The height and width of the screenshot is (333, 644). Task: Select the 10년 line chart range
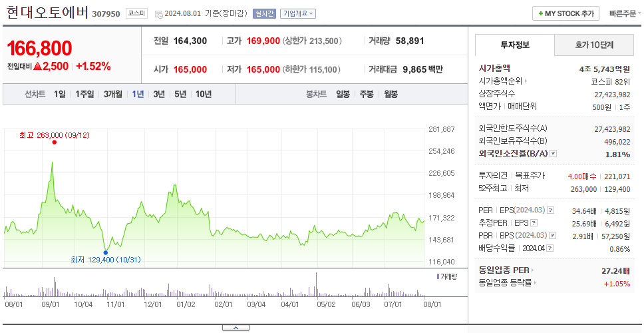(204, 94)
